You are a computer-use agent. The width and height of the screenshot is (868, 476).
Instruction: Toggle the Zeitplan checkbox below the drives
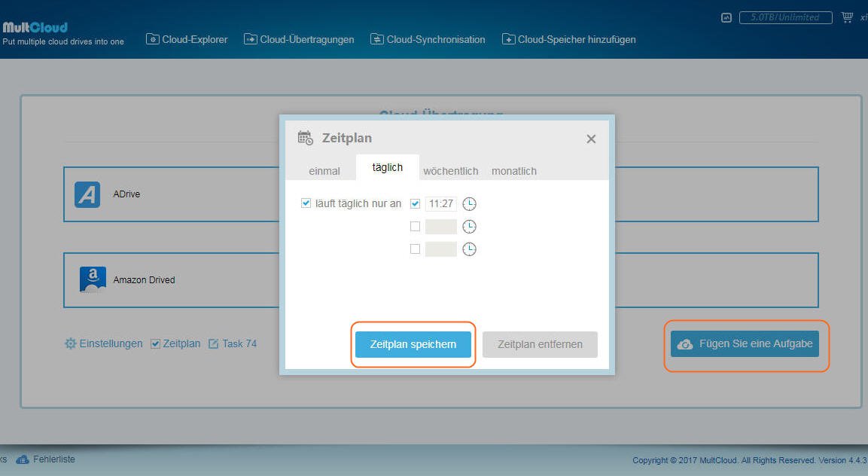pos(156,344)
